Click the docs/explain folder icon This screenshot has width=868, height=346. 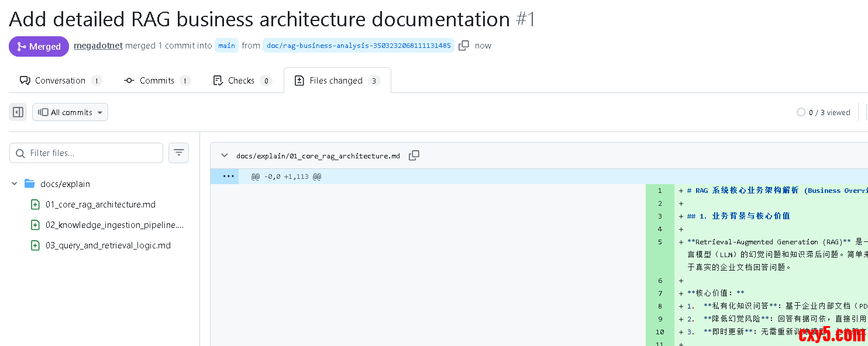(30, 184)
